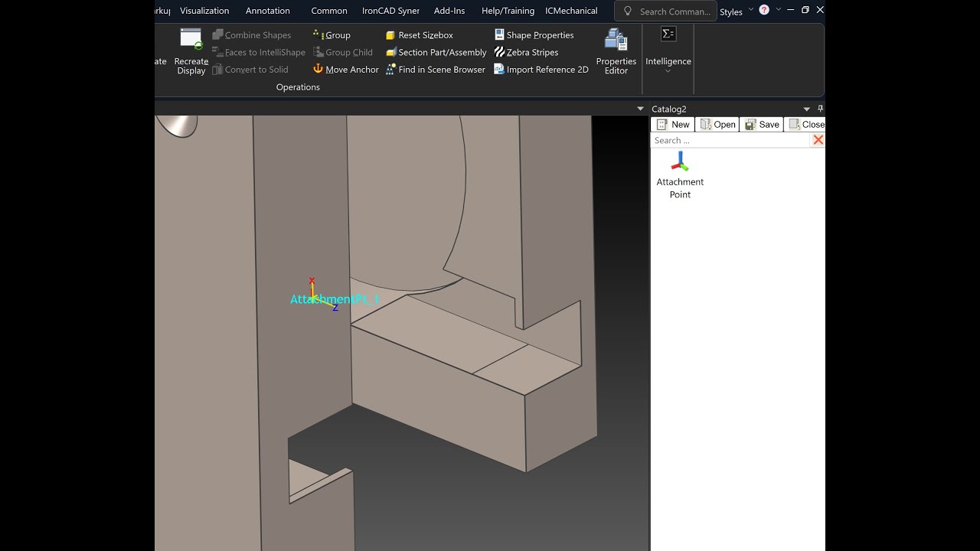Screen dimensions: 980x551
Task: Select AttachmentPt_1 label in scene
Action: click(x=335, y=299)
